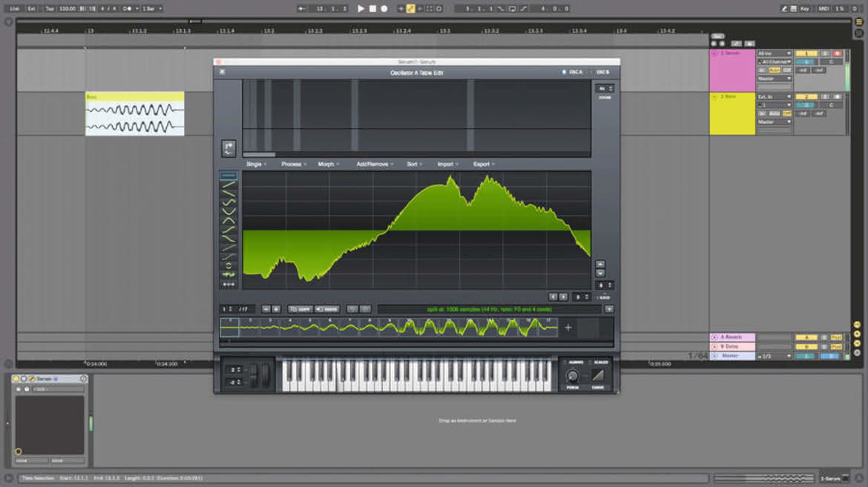Adjust pitch bend down range stepper
The height and width of the screenshot is (487, 868).
tap(234, 382)
